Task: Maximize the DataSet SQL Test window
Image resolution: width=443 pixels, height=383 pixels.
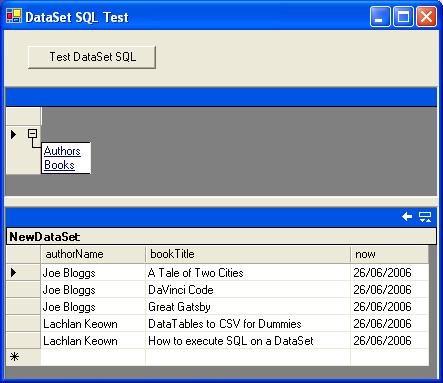Action: (403, 16)
